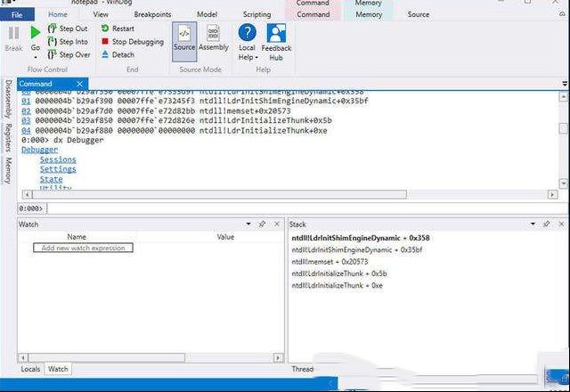
Task: Open the Scripting ribbon tab
Action: (x=256, y=14)
